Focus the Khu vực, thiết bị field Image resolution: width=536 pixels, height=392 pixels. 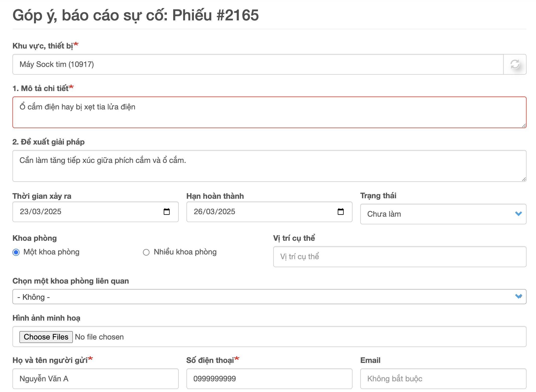tap(258, 64)
